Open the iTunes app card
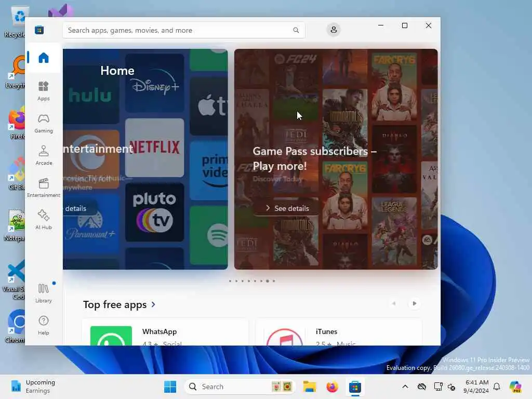Viewport: 532px width, 399px height. tap(339, 332)
